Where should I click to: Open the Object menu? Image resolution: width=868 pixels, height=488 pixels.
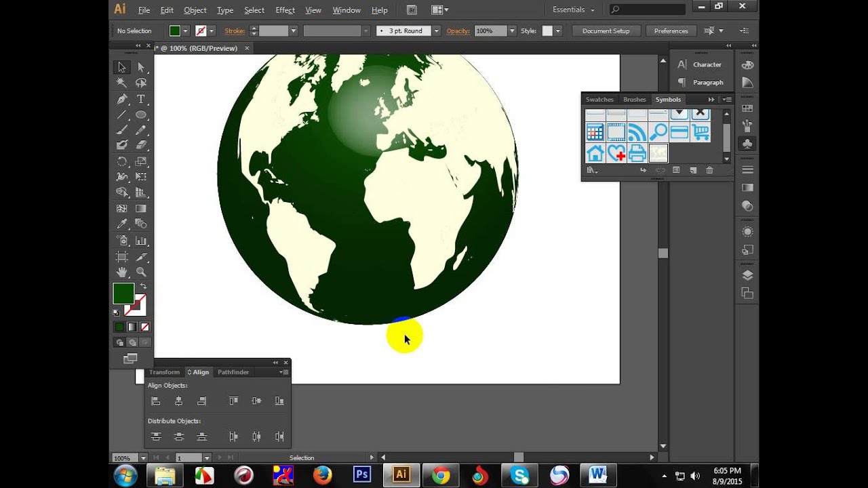pyautogui.click(x=195, y=10)
